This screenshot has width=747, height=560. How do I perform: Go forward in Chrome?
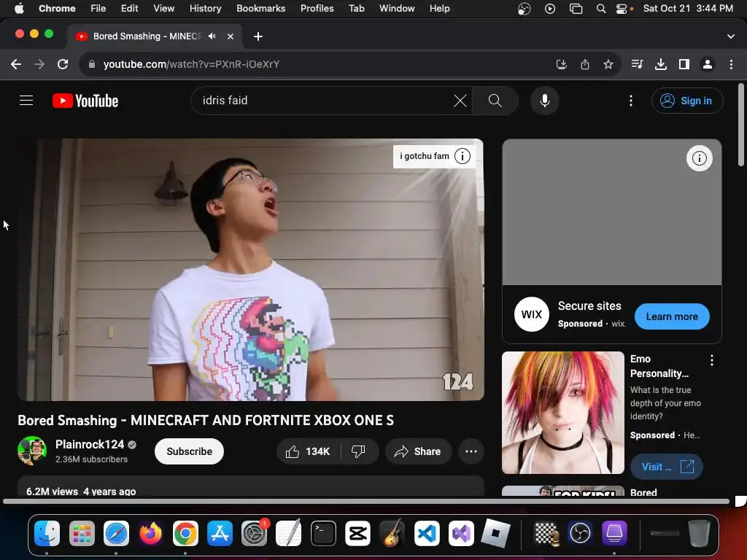tap(39, 64)
